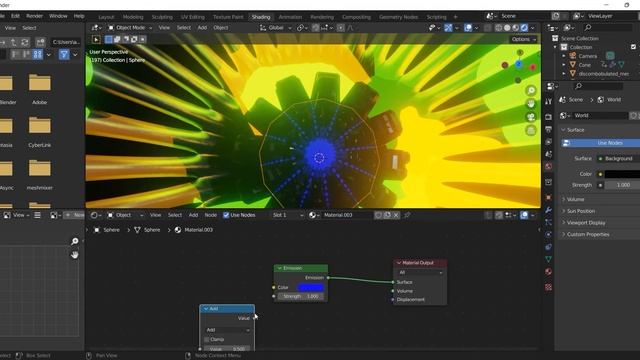The height and width of the screenshot is (360, 640).
Task: Open the Help menu
Action: click(x=79, y=16)
